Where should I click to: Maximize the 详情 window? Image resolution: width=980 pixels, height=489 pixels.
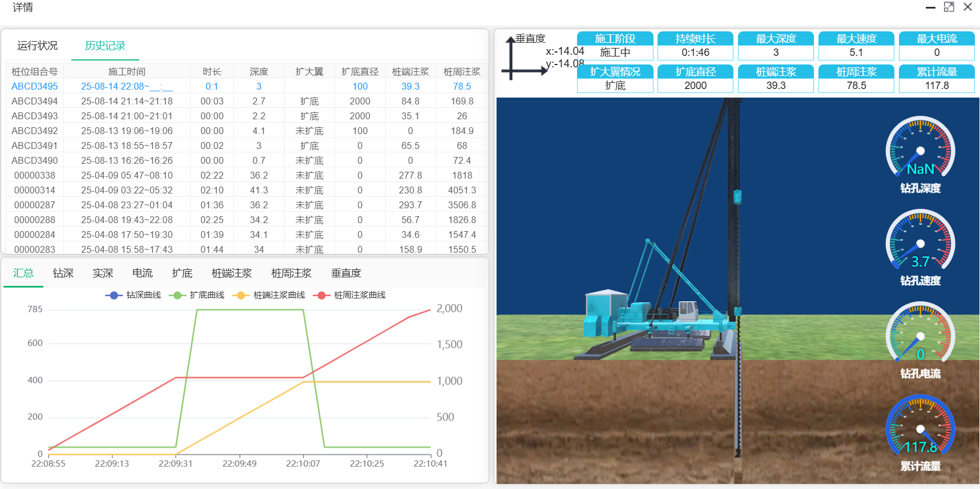(949, 7)
